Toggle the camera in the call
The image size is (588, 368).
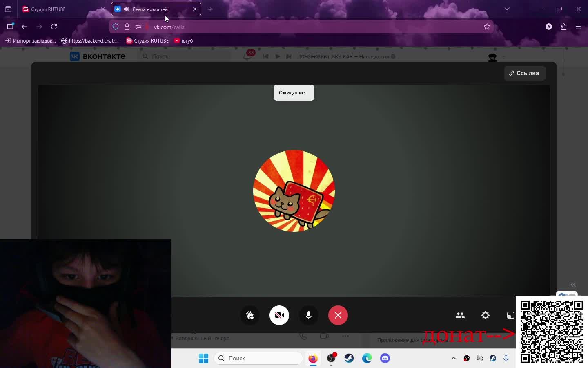[279, 315]
